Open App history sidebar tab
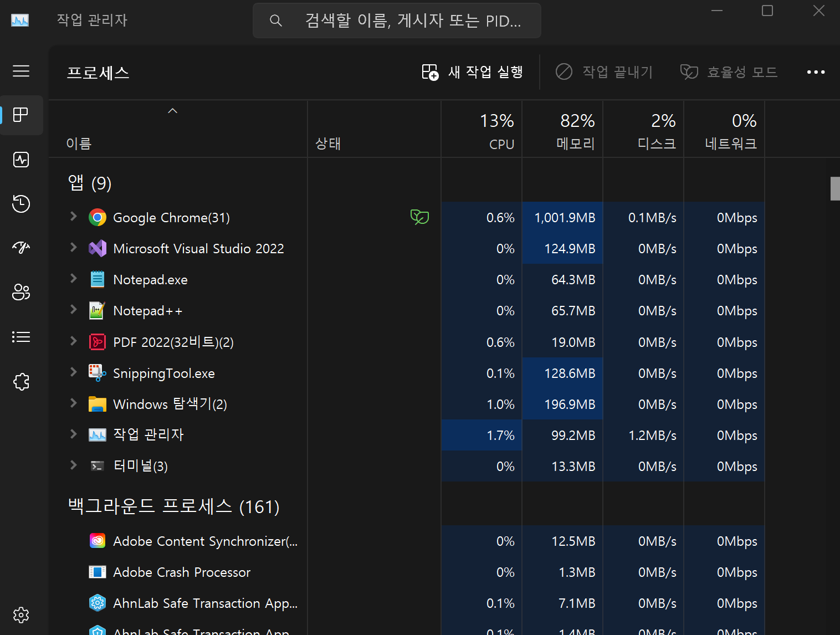This screenshot has width=840, height=635. 21,203
